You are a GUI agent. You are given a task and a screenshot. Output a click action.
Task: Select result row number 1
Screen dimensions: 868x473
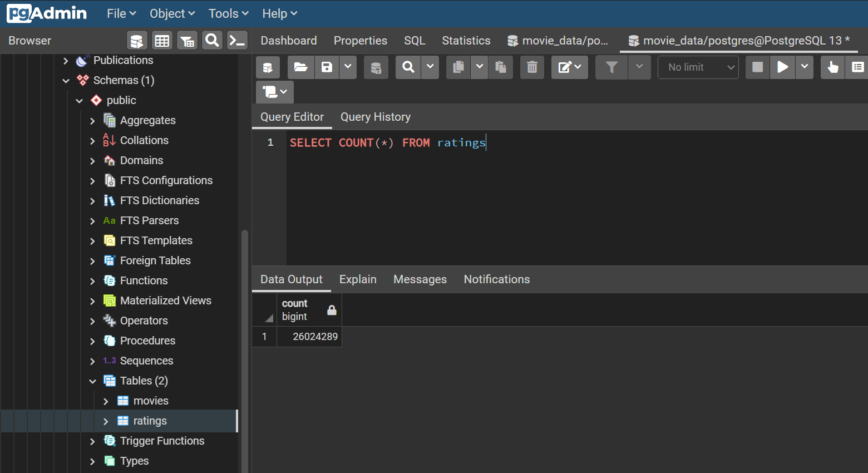[x=264, y=337]
